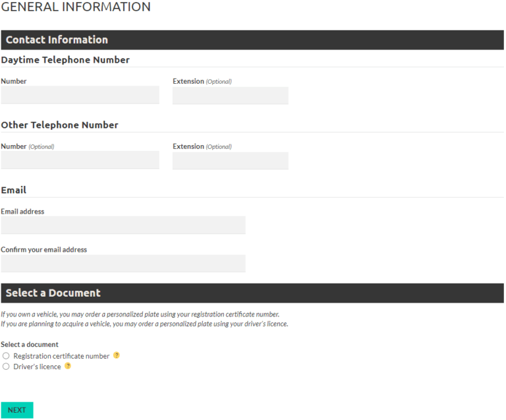Focus Other Telephone Number input field
506x420 pixels.
[80, 160]
